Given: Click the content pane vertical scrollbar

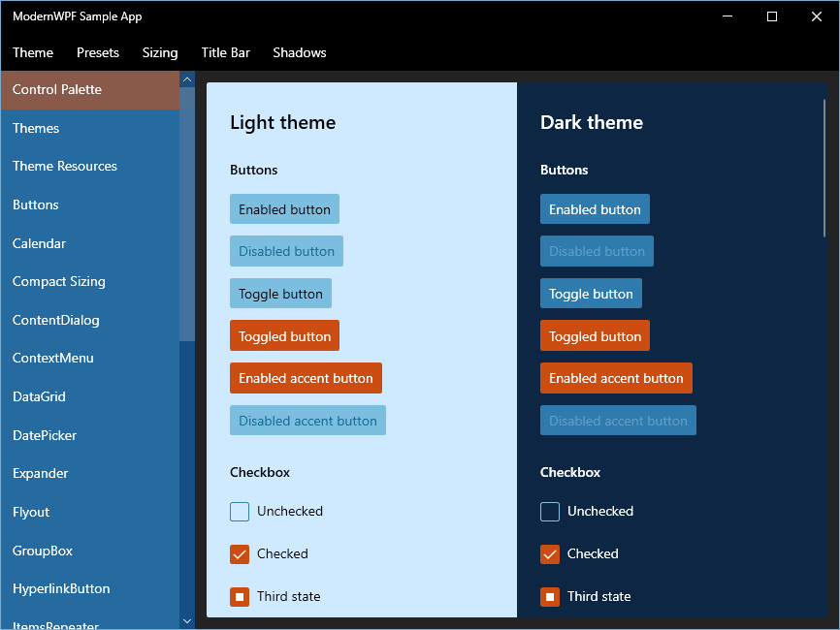Looking at the screenshot, I should pos(824,168).
